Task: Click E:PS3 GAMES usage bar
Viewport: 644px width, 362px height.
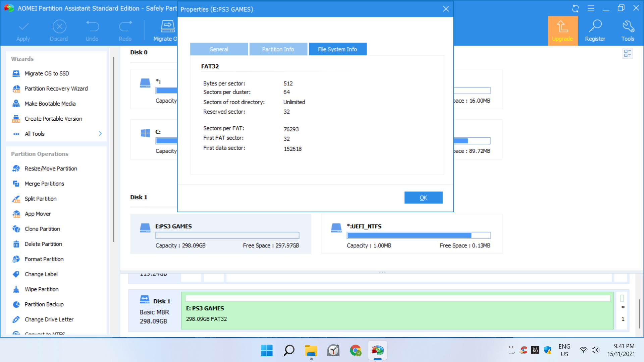Action: pyautogui.click(x=227, y=236)
